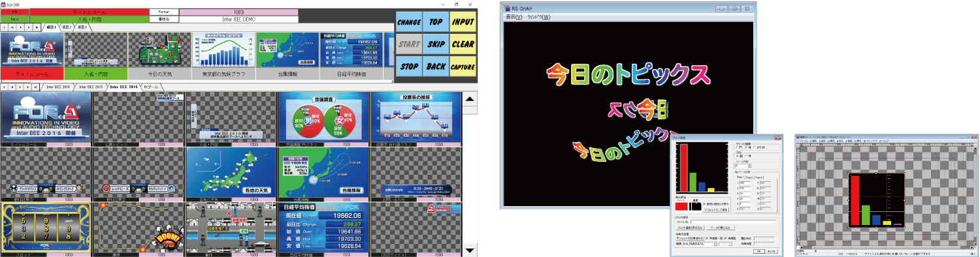This screenshot has height=257, width=980.
Task: Select the 日経平均株価 playlist item in top row
Action: coord(351,56)
